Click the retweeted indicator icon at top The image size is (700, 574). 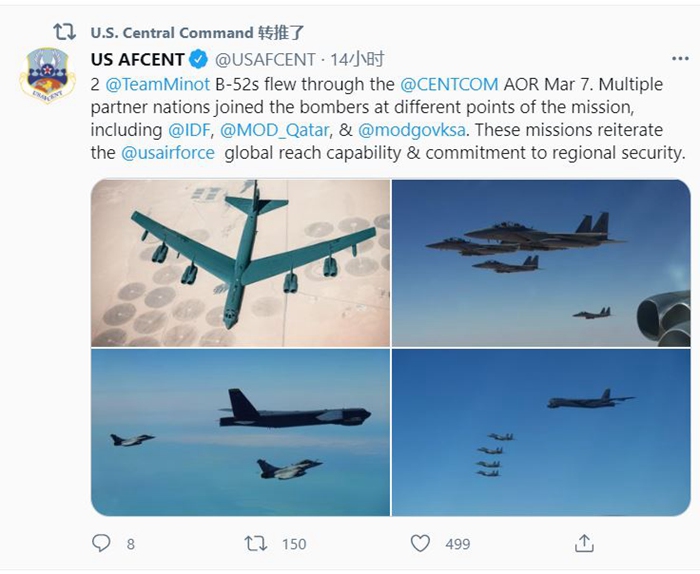coord(64,31)
